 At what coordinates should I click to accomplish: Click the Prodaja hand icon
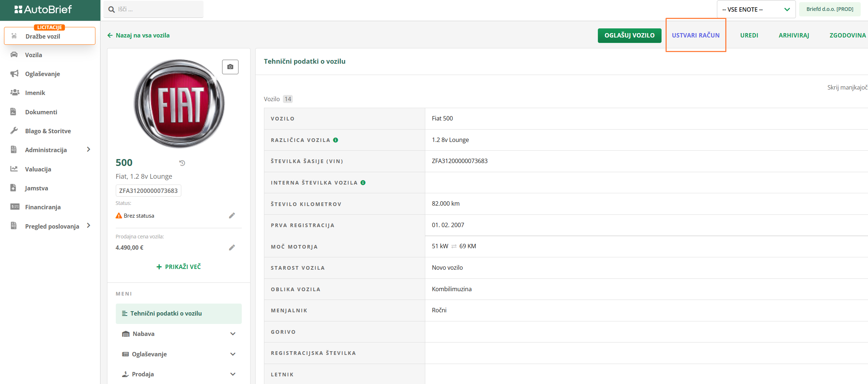pos(125,374)
